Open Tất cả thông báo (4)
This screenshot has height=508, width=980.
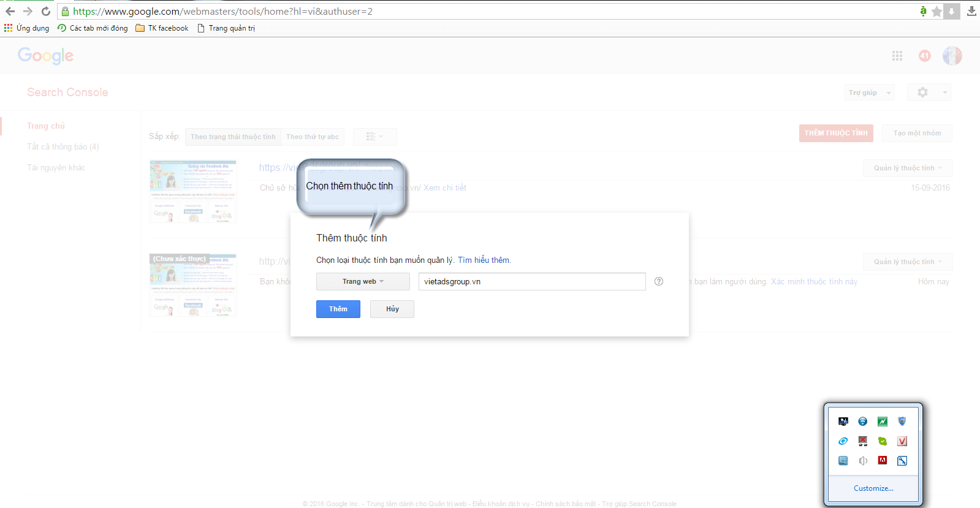[63, 146]
